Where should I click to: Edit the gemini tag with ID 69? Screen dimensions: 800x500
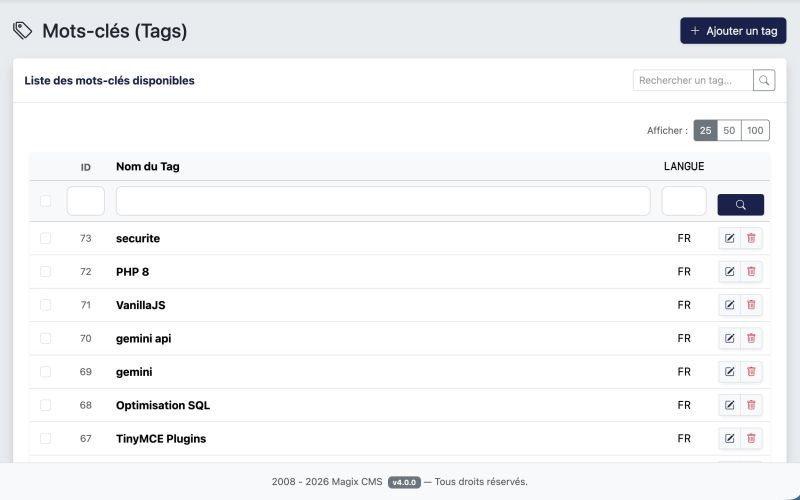[730, 372]
